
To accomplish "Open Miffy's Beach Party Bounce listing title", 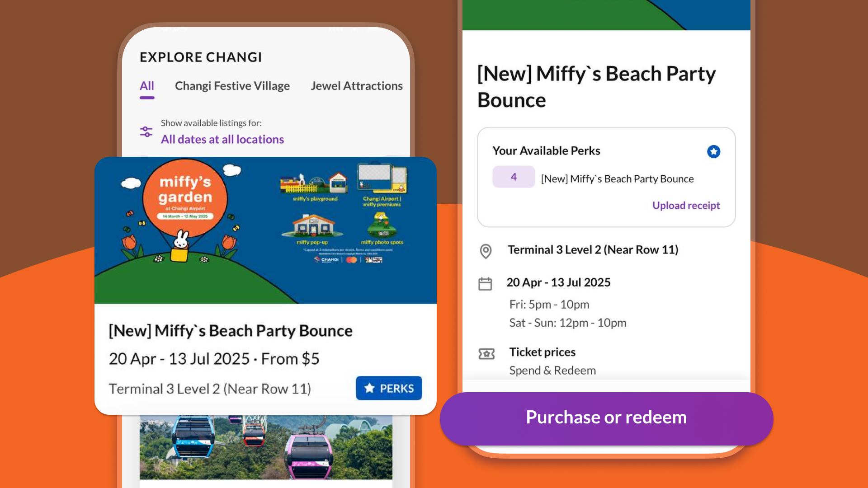I will pyautogui.click(x=231, y=331).
